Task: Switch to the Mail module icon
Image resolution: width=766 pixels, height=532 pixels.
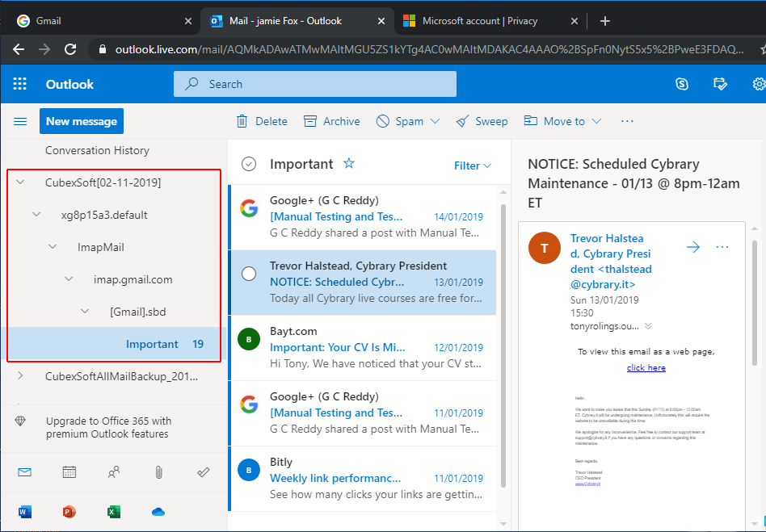Action: 24,472
